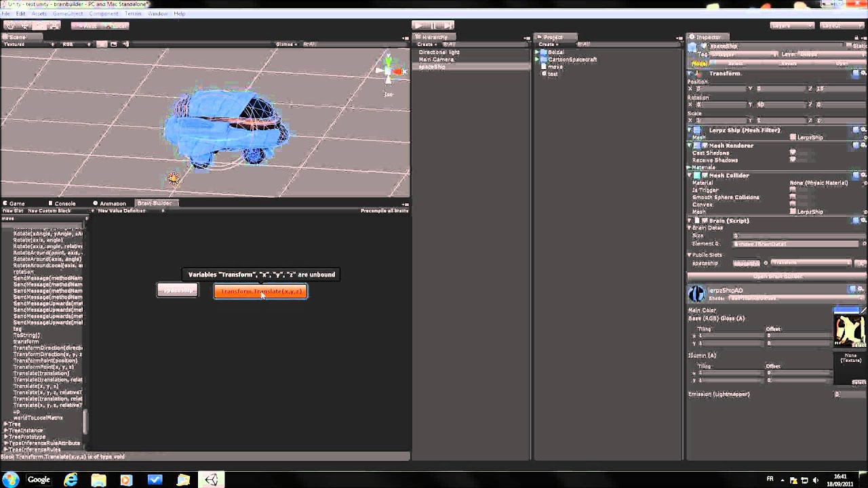The width and height of the screenshot is (868, 488).
Task: Click the Play button
Action: [419, 26]
